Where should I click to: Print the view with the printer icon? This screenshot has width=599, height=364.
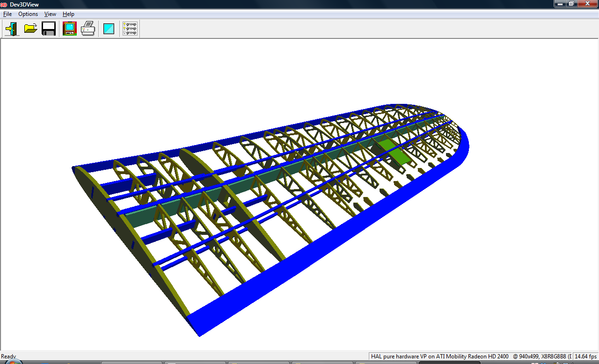tap(88, 29)
